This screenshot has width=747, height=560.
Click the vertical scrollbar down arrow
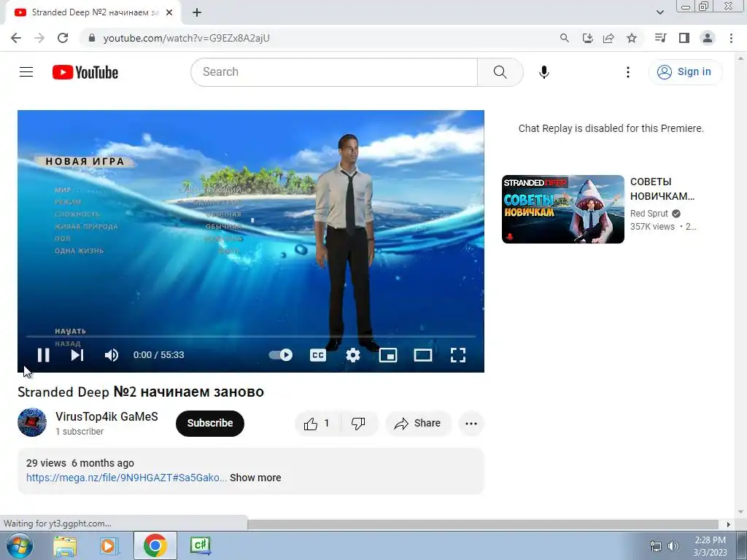(741, 512)
